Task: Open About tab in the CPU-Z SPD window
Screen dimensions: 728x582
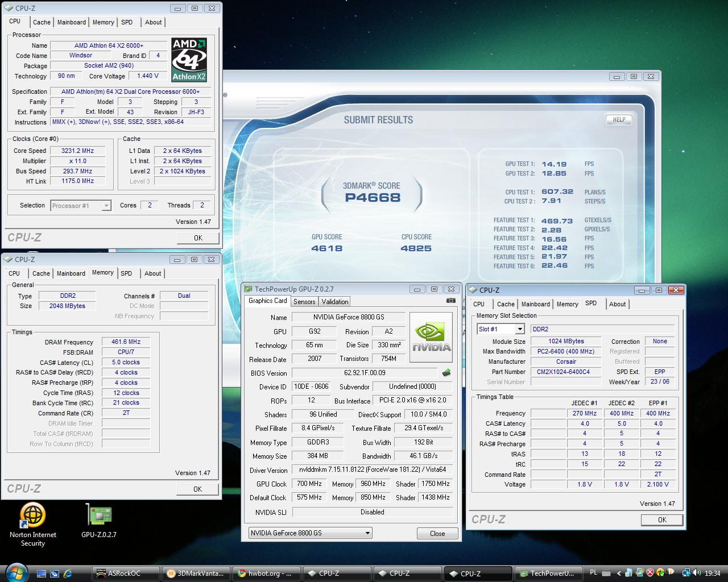Action: [617, 304]
